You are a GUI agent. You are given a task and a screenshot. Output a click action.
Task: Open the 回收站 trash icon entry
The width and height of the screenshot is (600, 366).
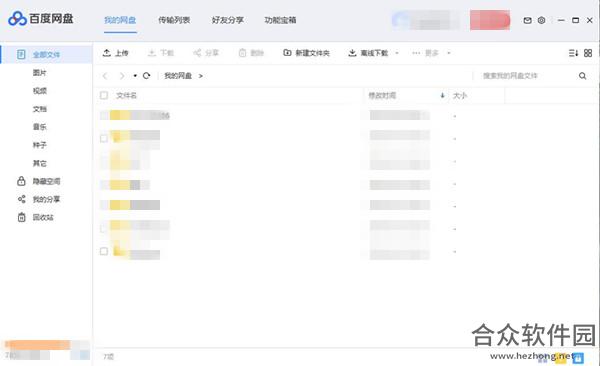pos(21,217)
